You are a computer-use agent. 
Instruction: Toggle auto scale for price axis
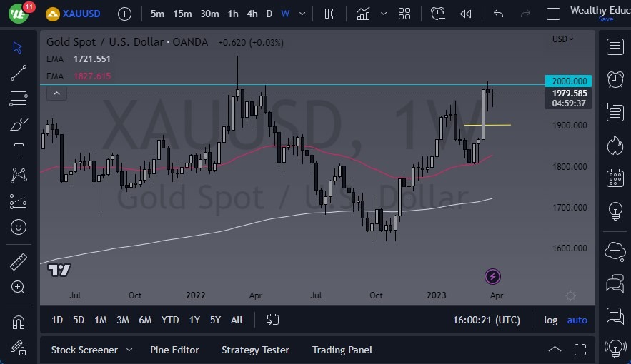577,320
